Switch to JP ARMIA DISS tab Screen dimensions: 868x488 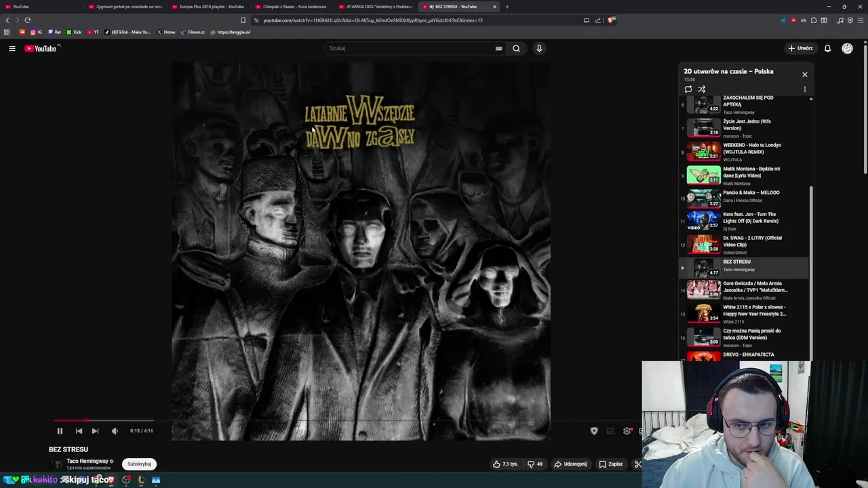375,7
